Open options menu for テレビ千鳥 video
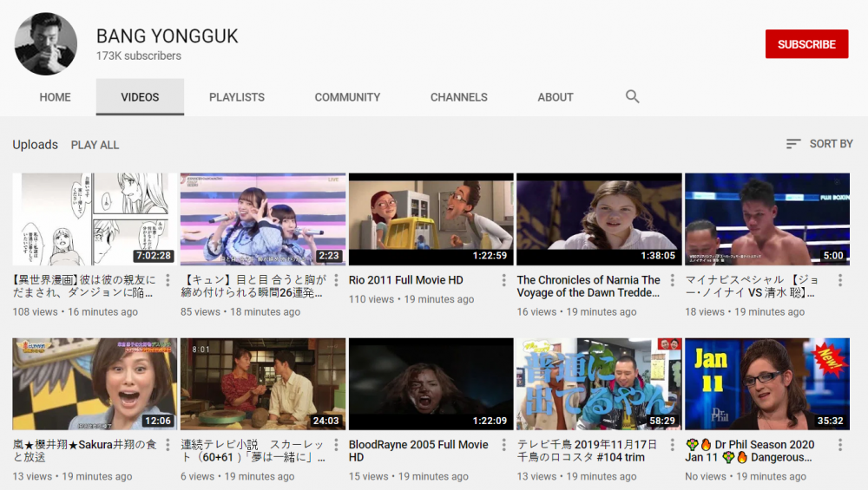The height and width of the screenshot is (490, 868). [x=672, y=445]
